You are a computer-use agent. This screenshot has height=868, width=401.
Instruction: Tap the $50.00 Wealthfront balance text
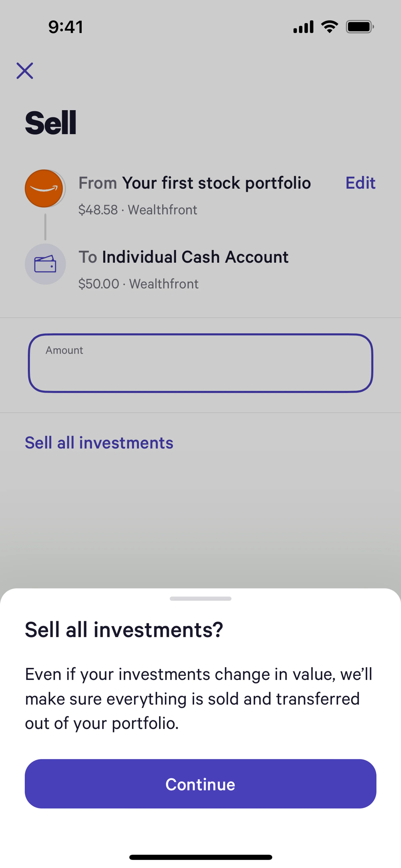(138, 284)
